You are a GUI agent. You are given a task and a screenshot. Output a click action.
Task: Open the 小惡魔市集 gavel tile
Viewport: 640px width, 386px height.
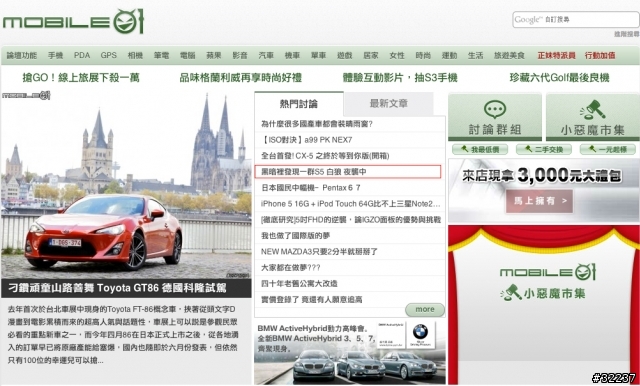[593, 117]
